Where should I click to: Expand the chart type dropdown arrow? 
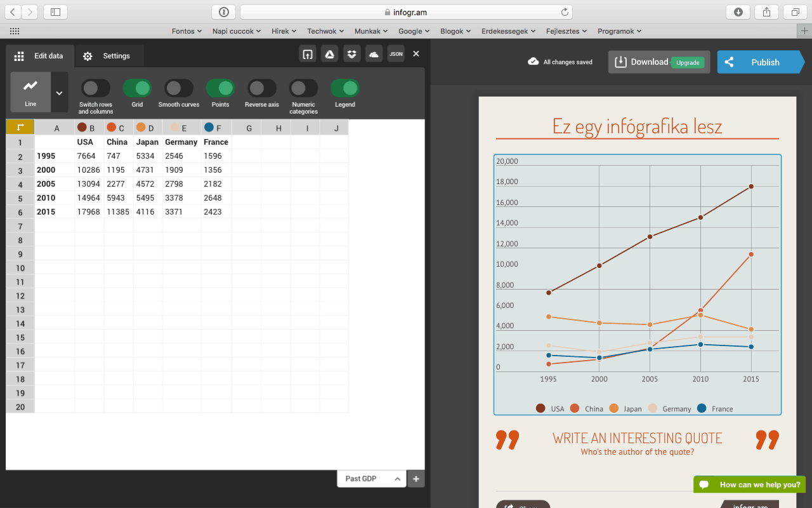(x=60, y=92)
